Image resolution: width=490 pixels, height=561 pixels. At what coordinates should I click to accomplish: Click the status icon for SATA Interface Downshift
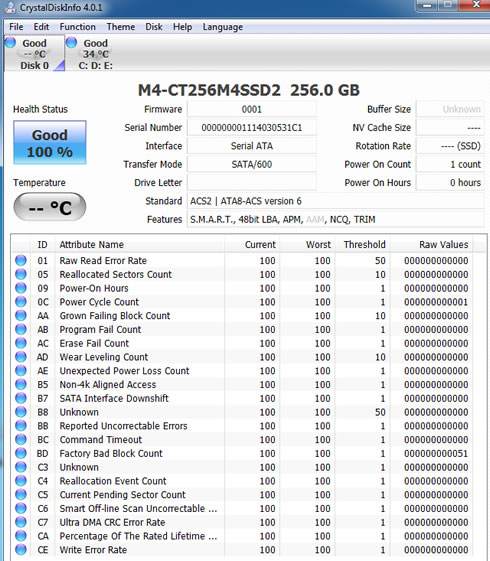[21, 398]
